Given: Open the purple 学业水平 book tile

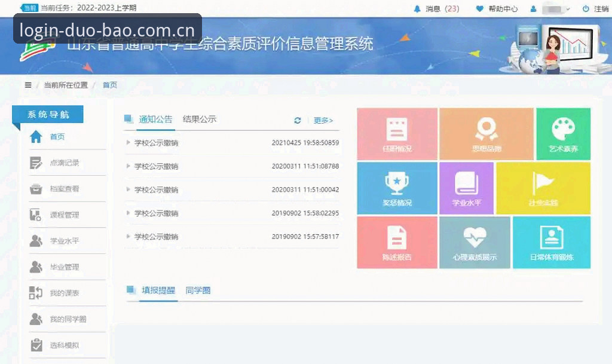Looking at the screenshot, I should click(x=466, y=188).
